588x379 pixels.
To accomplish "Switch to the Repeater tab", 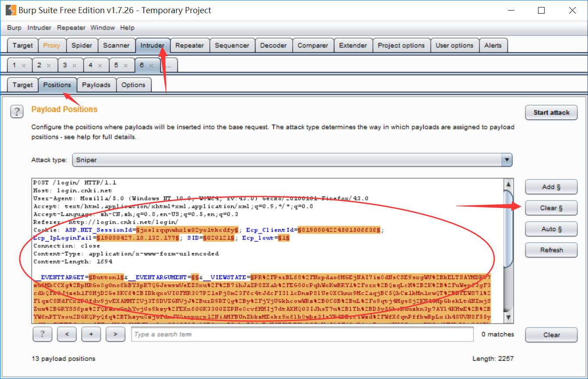I will (189, 45).
